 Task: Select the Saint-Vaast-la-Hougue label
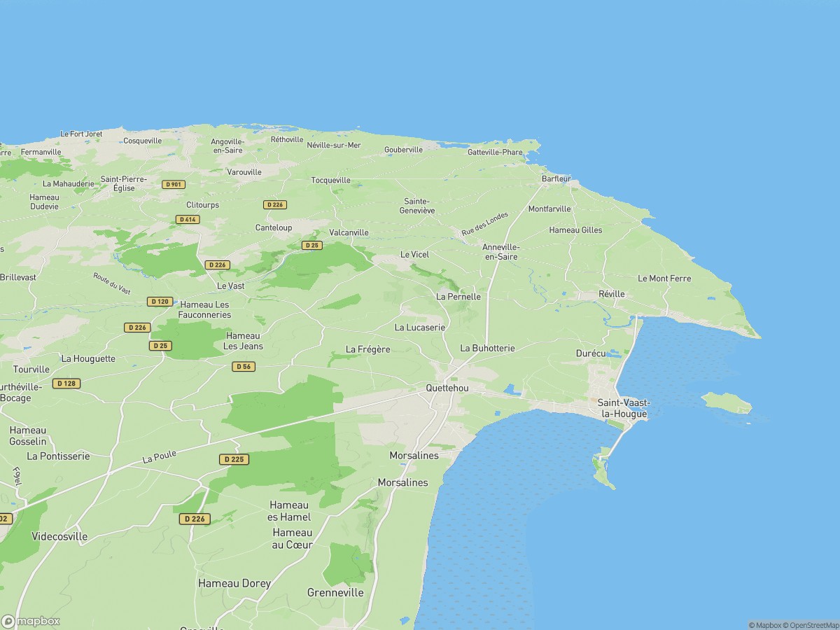622,408
